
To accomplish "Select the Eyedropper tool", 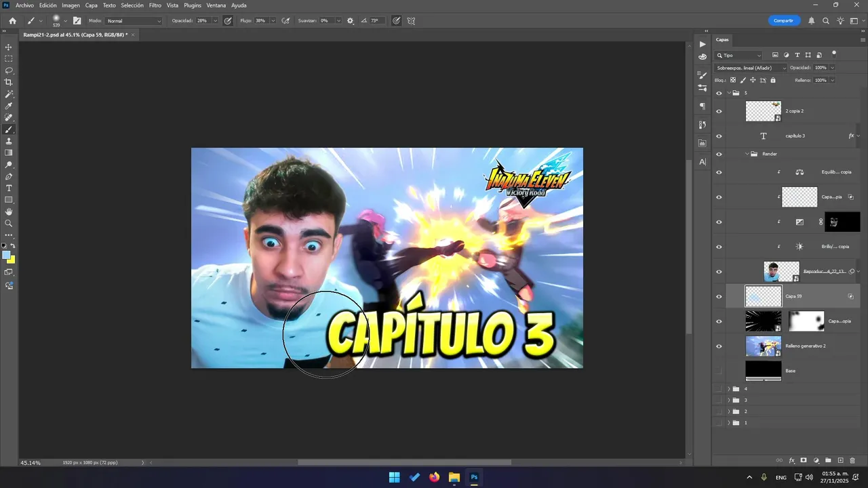I will [x=9, y=106].
